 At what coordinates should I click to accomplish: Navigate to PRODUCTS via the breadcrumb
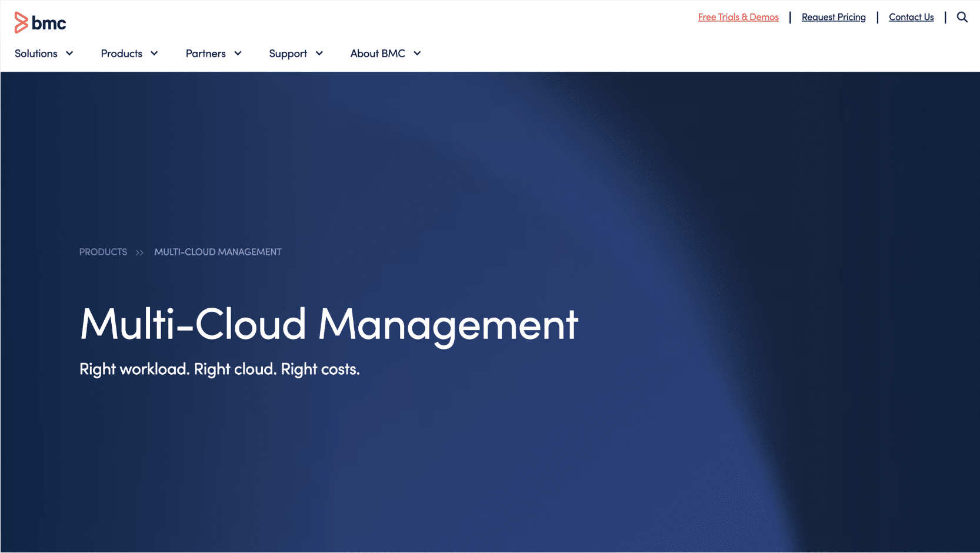[x=103, y=252]
